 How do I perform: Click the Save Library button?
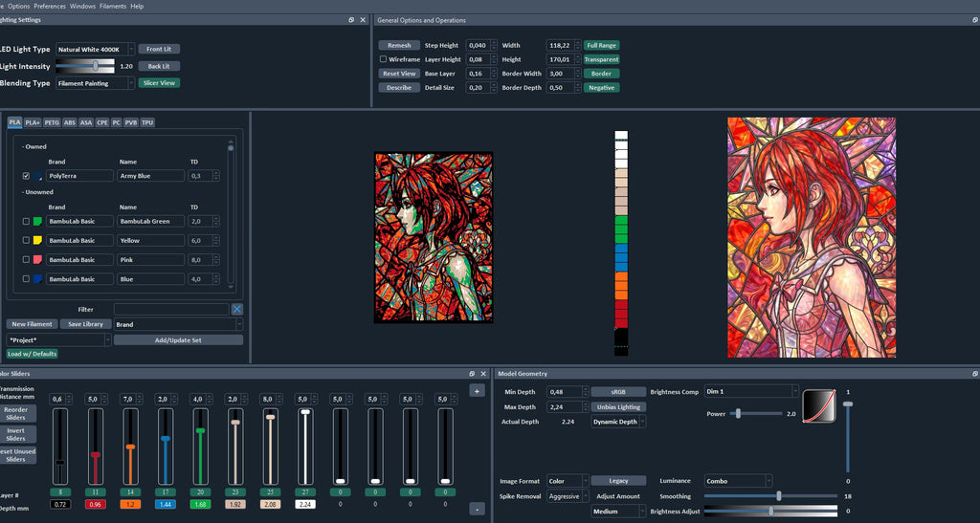pyautogui.click(x=85, y=324)
